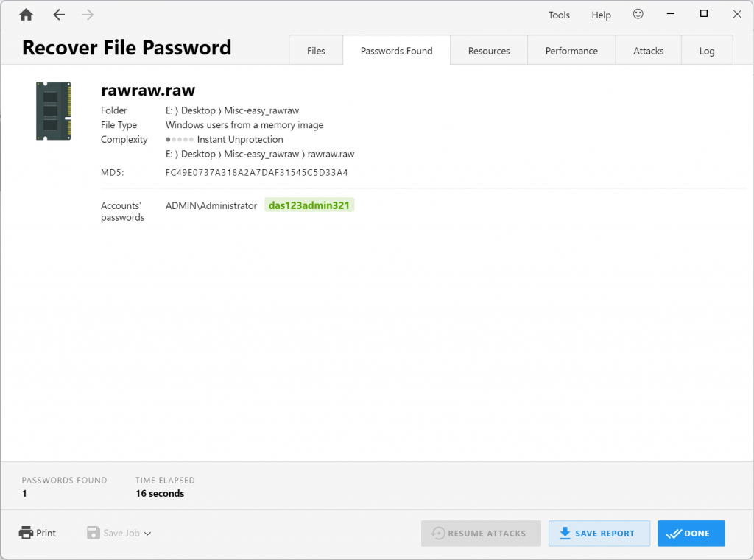Click the forward arrow navigation icon
The width and height of the screenshot is (754, 560).
tap(88, 15)
